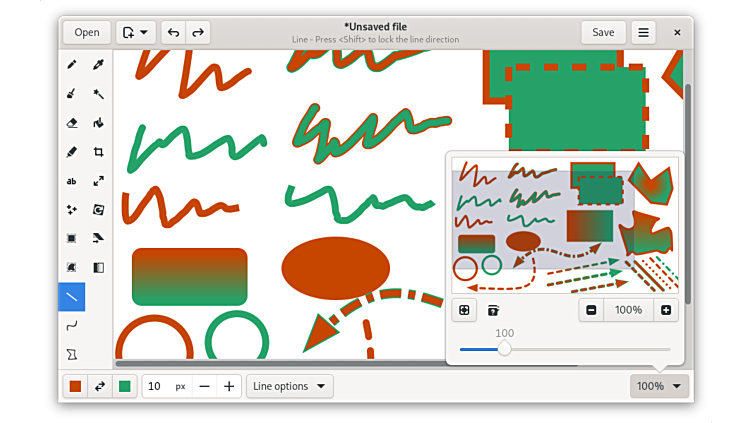The height and width of the screenshot is (423, 752).
Task: Choose the Curve tool
Action: 71,325
